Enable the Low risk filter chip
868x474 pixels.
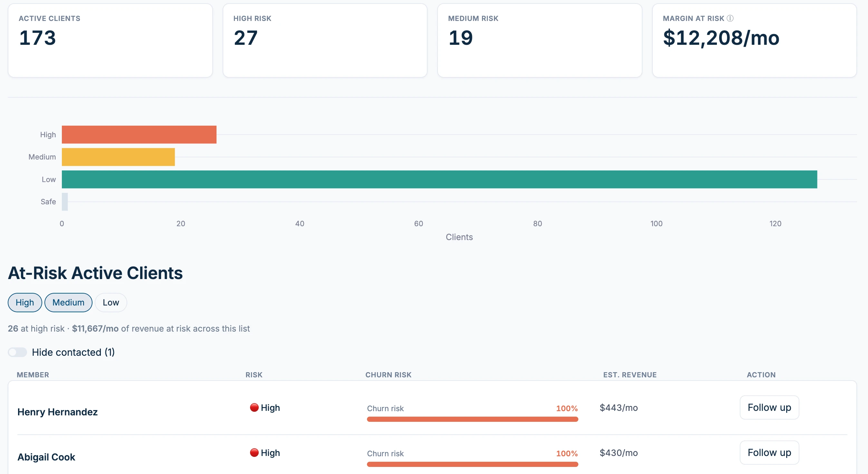point(111,302)
